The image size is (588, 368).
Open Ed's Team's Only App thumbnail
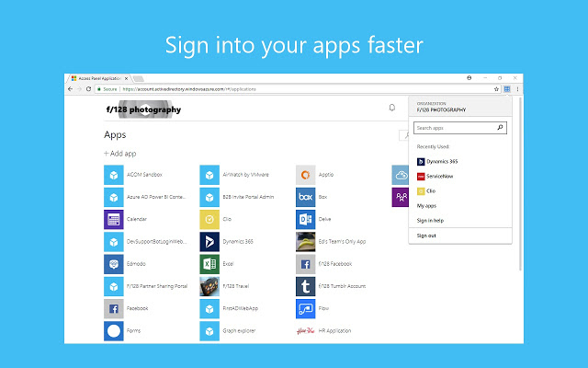[306, 242]
